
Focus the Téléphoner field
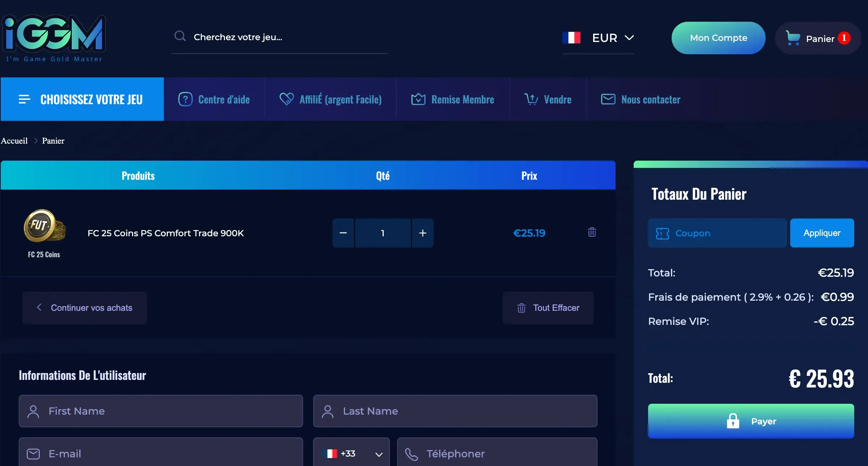[497, 452]
